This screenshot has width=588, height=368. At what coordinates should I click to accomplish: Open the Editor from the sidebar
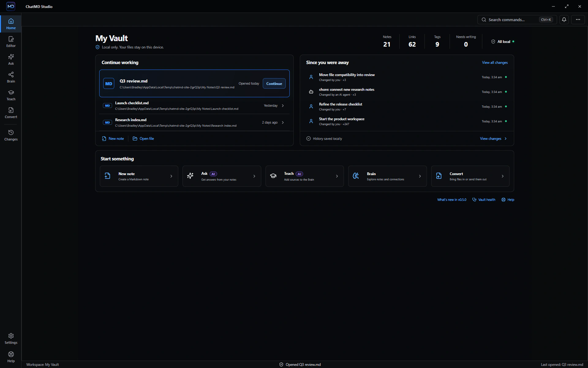(11, 42)
